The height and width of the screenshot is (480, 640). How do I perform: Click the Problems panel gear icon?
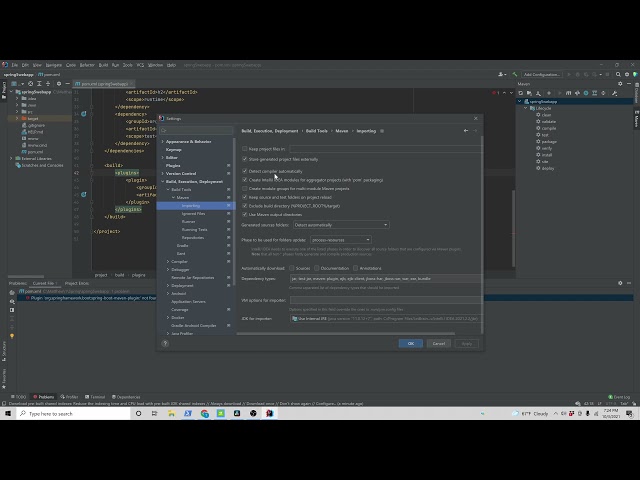(620, 283)
